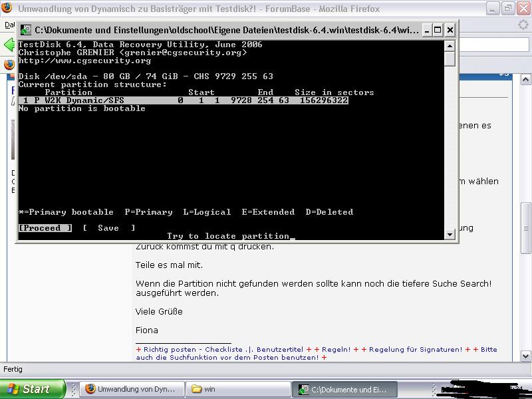Click the 'Try to locate partition' hint
The image size is (532, 399).
(228, 236)
